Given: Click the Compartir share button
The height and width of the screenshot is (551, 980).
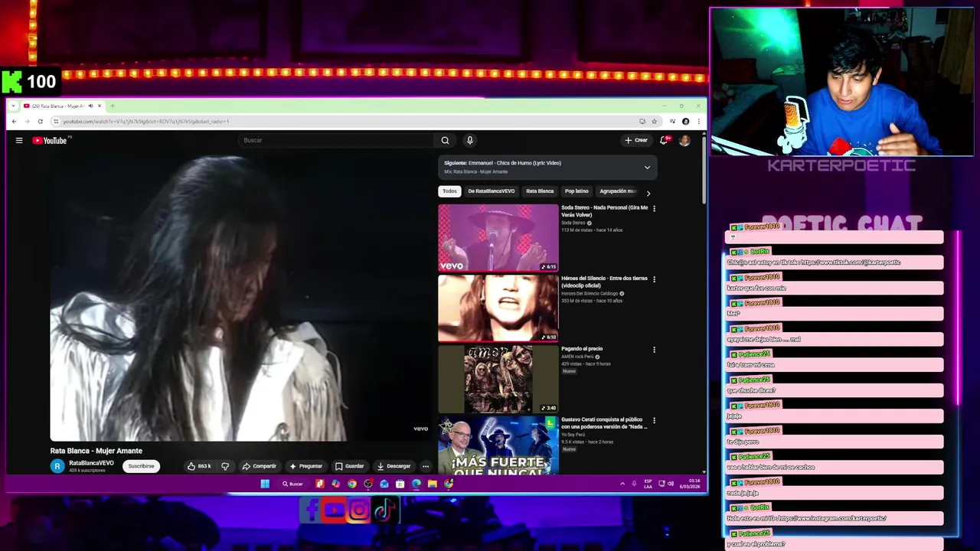Looking at the screenshot, I should click(x=259, y=466).
